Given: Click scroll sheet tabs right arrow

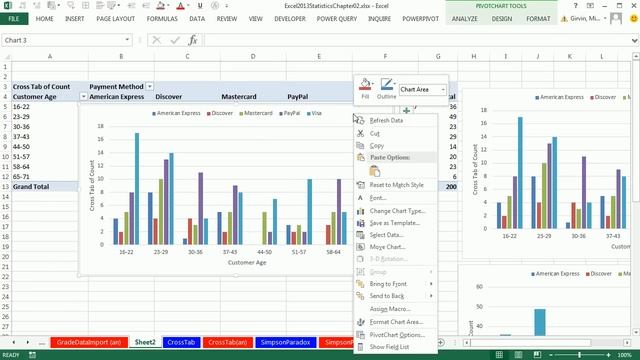Looking at the screenshot, I should click(27, 342).
